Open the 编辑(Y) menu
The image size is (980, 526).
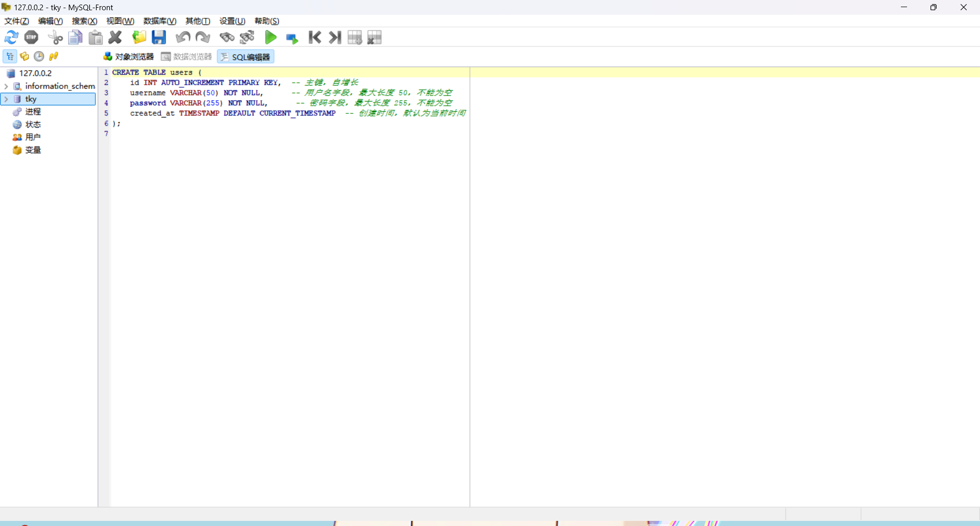51,21
